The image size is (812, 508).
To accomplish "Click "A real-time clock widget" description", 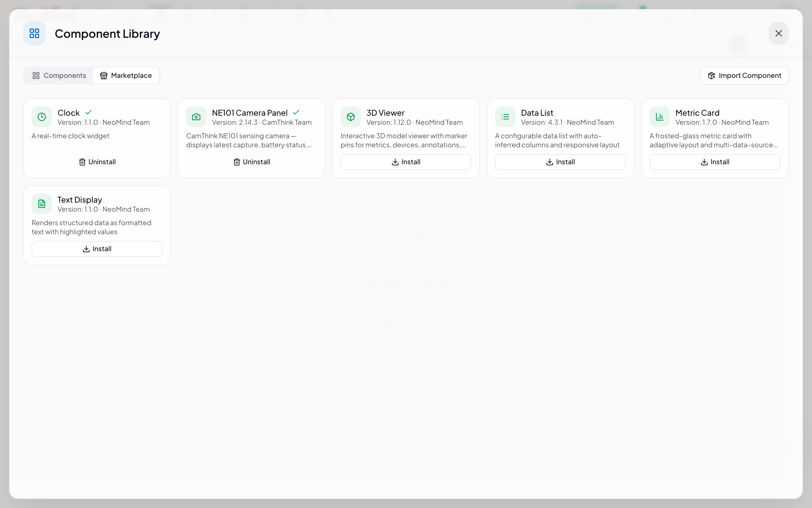I will 70,136.
